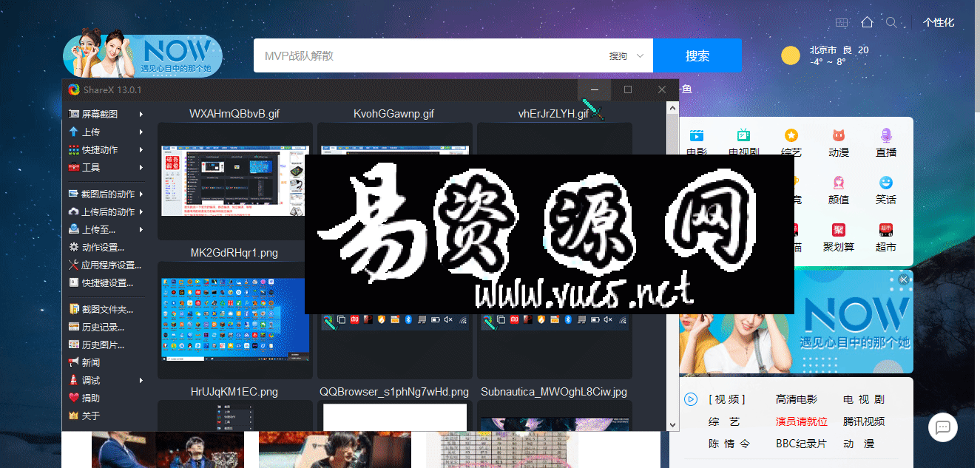980x468 pixels.
Task: Open 腾讯视频 link
Action: coord(864,421)
